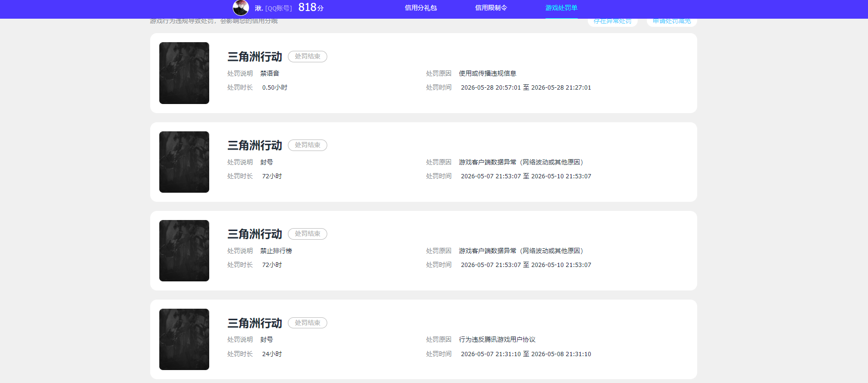868x383 pixels.
Task: Select the 游戏处罚单 tab
Action: pos(561,8)
